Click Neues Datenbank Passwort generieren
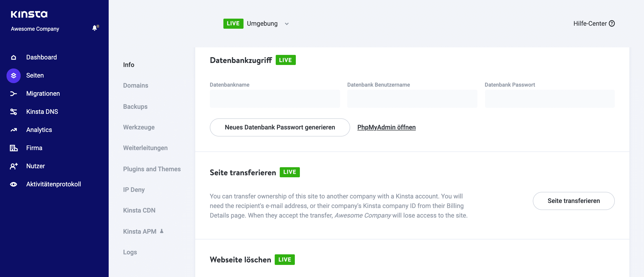 280,127
